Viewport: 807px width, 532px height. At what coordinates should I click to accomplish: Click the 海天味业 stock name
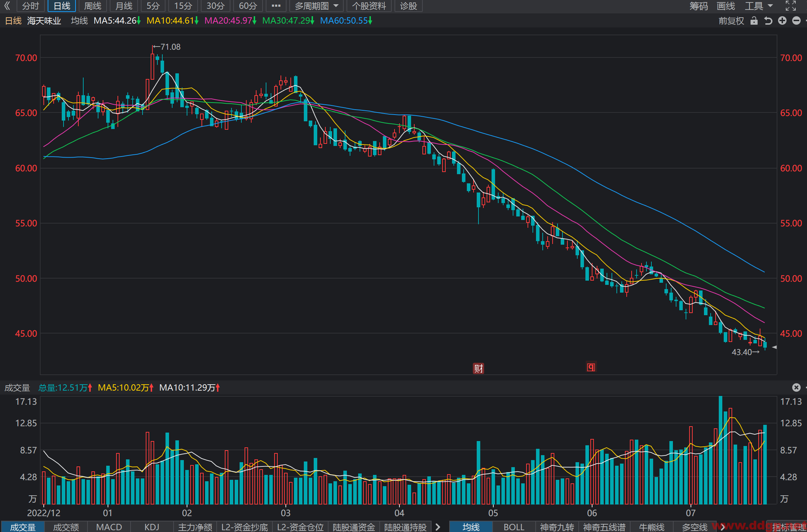click(44, 21)
